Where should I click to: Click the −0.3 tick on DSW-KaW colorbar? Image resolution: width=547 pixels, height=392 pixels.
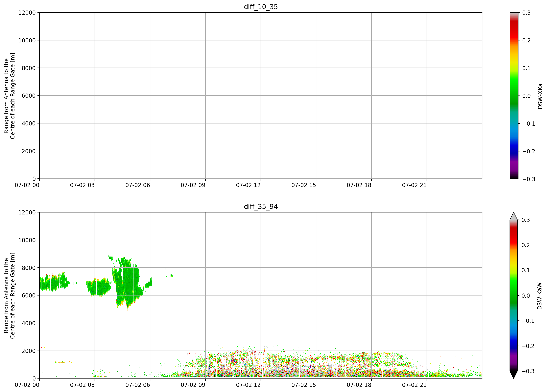528,371
